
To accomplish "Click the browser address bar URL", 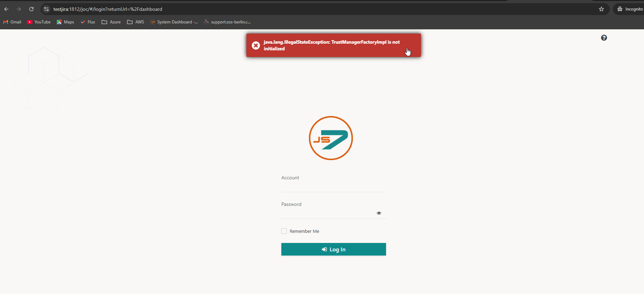I will pos(108,9).
